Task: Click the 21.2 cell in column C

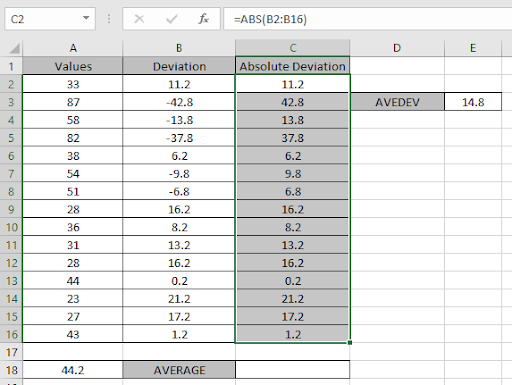Action: click(293, 299)
